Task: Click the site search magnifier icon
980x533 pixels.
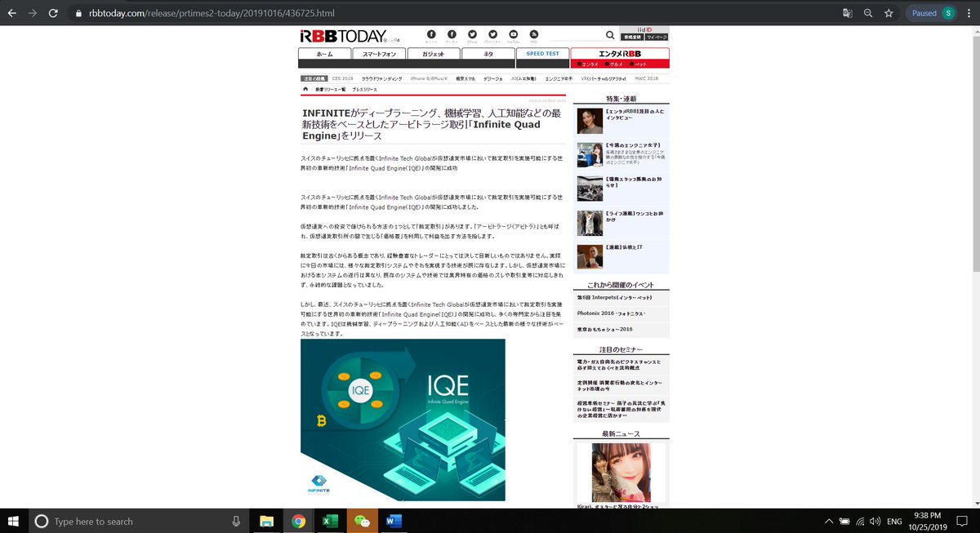Action: [x=610, y=36]
